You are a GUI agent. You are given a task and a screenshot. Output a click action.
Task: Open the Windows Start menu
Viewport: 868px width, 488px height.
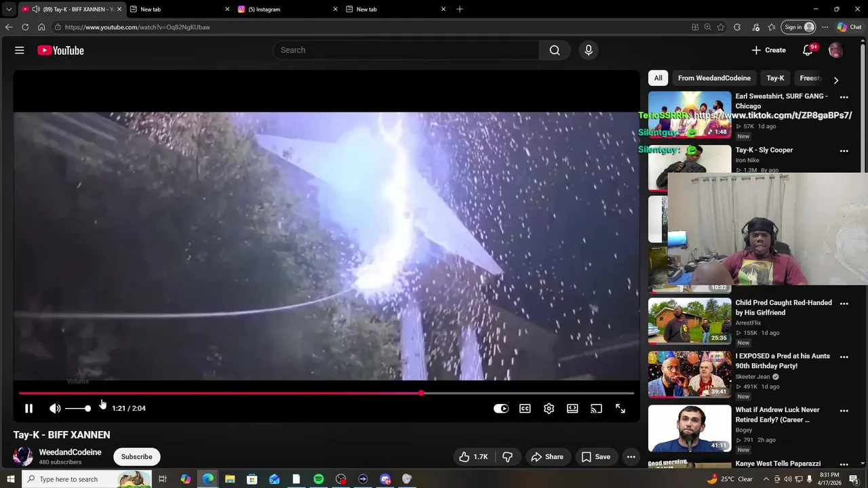click(x=10, y=479)
